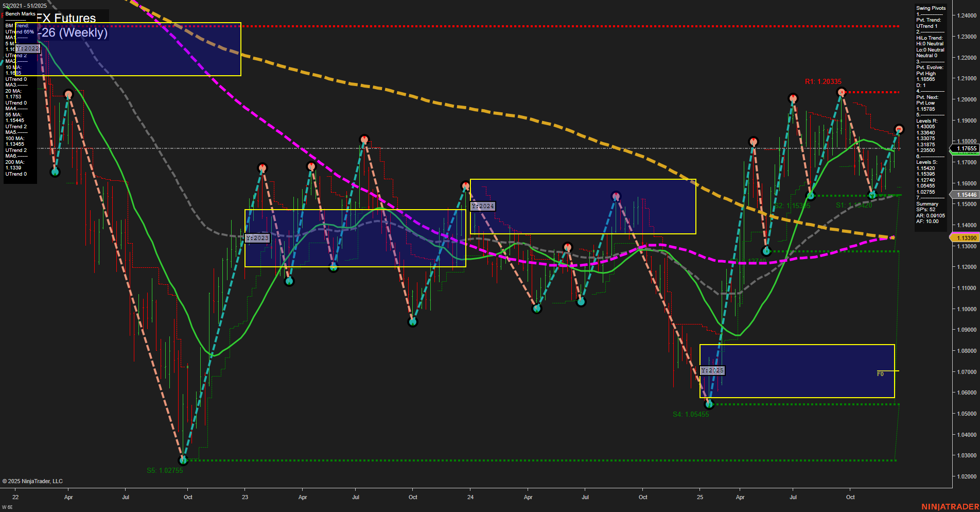Click the FX Futures Weekly chart title
The image size is (980, 512).
[x=67, y=19]
